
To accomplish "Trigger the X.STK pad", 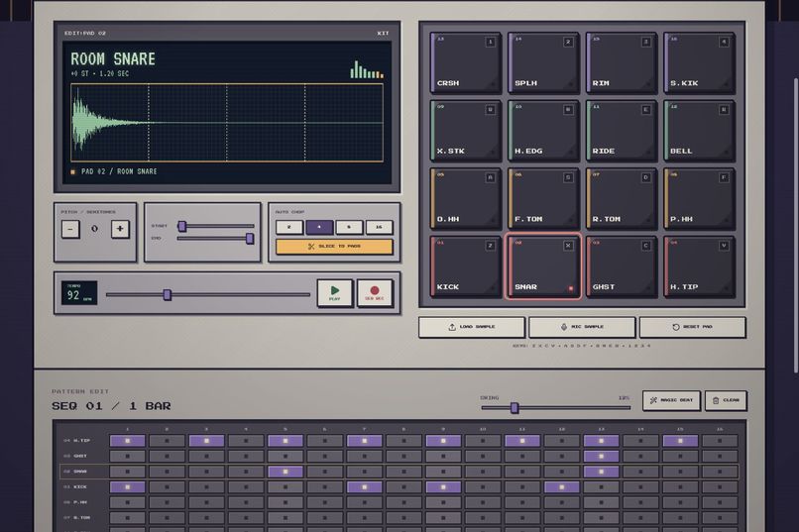I will coord(465,131).
